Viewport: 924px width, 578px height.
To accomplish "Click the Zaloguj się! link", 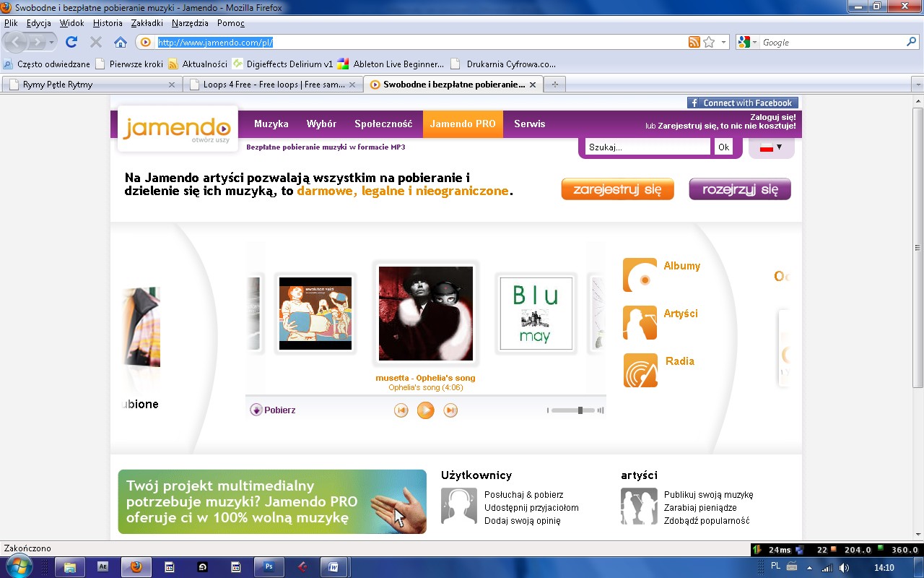I will pyautogui.click(x=773, y=116).
